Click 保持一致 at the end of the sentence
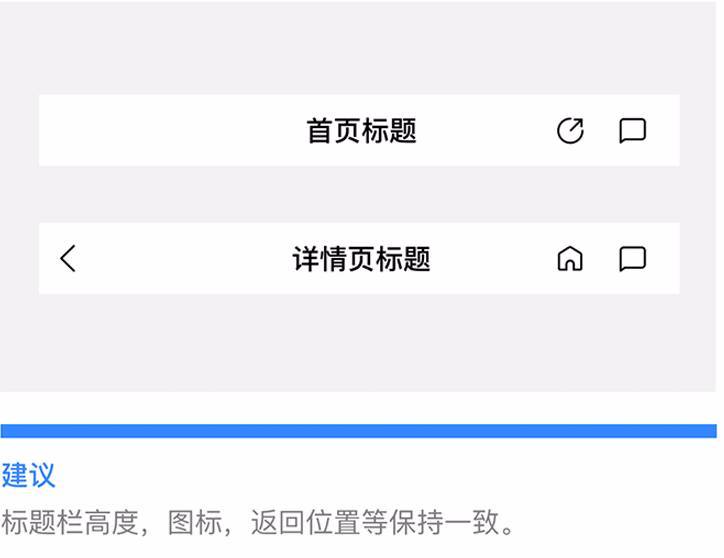724x558 pixels. coord(444,522)
